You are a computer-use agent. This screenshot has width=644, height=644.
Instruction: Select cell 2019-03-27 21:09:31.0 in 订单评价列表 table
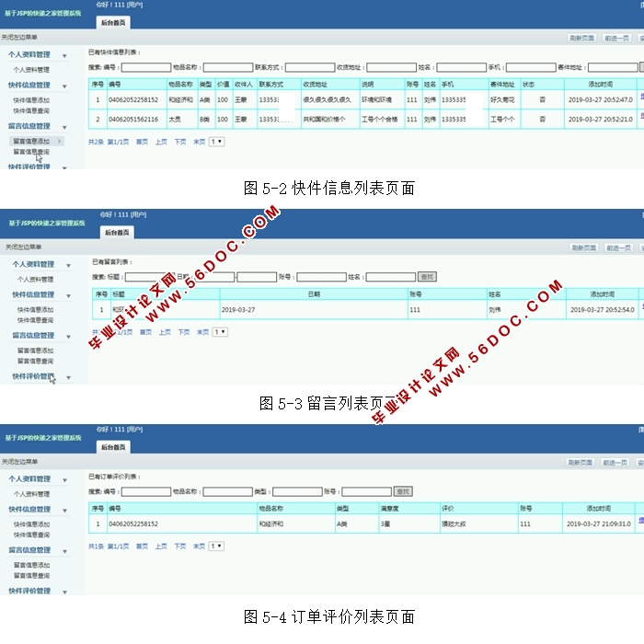[x=599, y=524]
